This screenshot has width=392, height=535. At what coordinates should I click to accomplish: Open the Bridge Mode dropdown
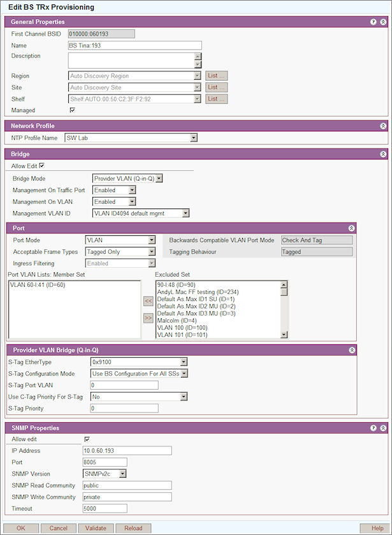[127, 179]
